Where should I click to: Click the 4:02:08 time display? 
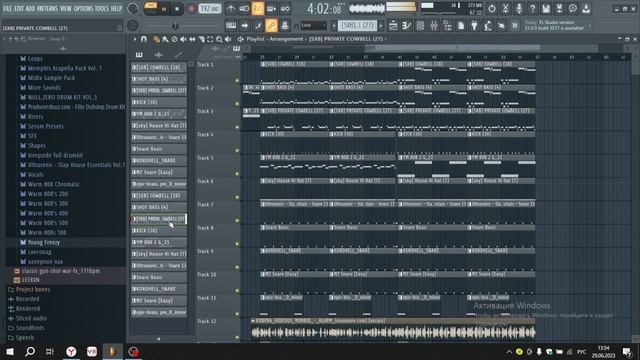click(x=324, y=9)
